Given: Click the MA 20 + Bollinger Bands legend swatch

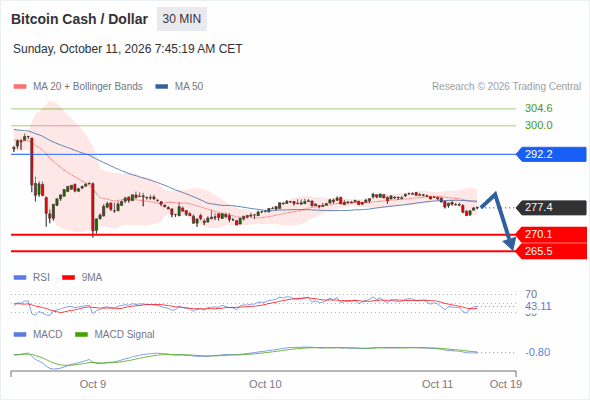Looking at the screenshot, I should [x=20, y=87].
